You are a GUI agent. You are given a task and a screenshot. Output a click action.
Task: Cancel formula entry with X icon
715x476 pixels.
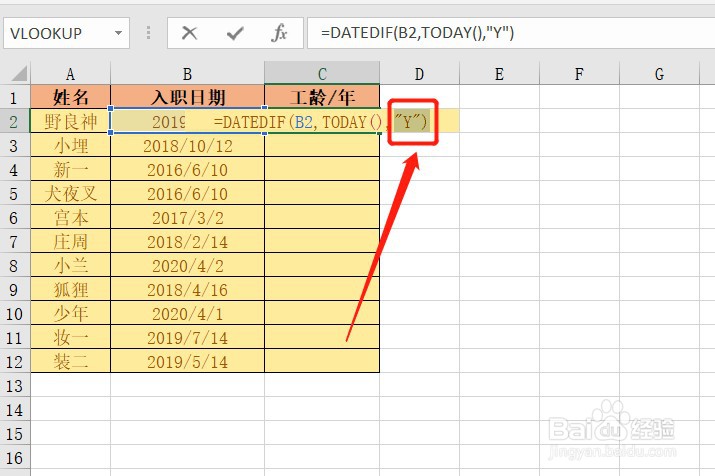click(x=189, y=33)
